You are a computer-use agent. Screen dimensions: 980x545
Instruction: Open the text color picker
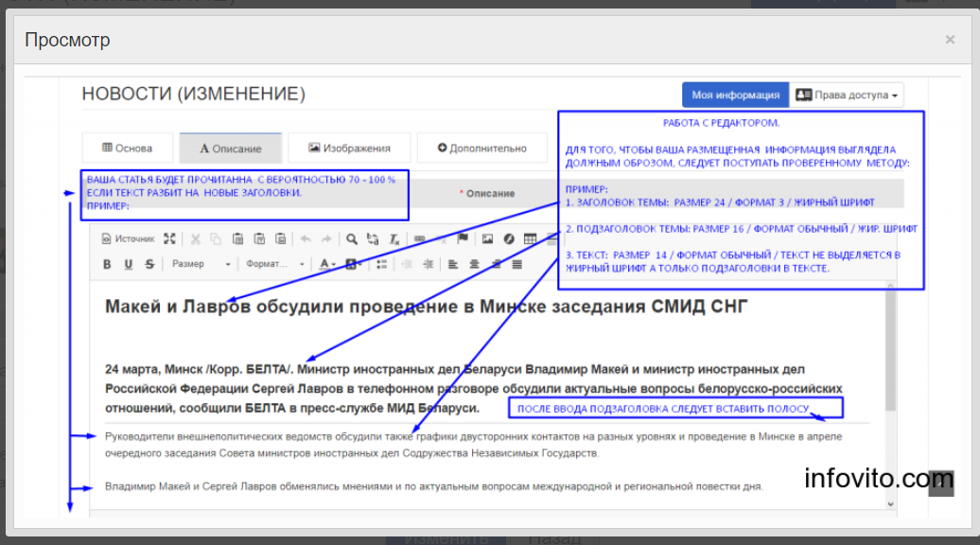point(327,264)
